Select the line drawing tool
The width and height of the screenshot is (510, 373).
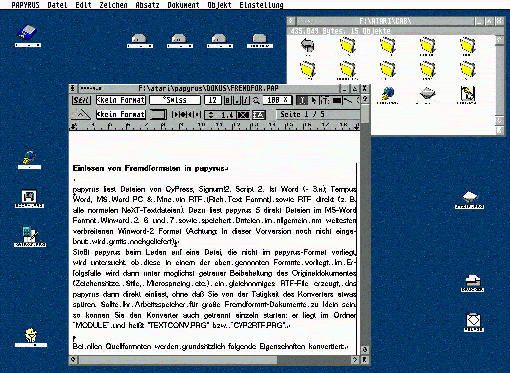pos(348,100)
